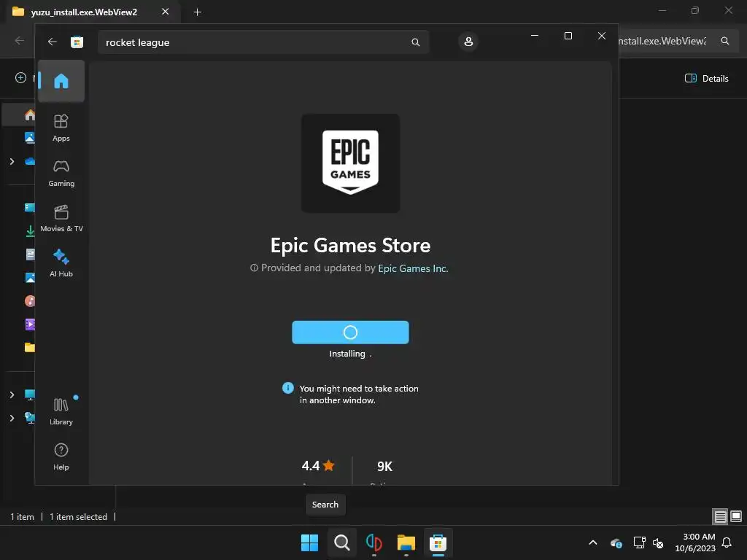Click the network tray icon

[x=639, y=542]
